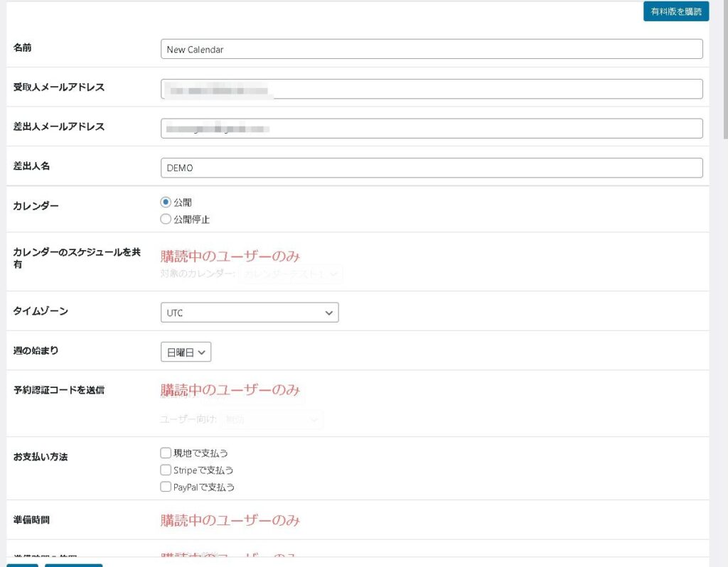Tick the PayPalで支払う checkbox

pyautogui.click(x=166, y=487)
